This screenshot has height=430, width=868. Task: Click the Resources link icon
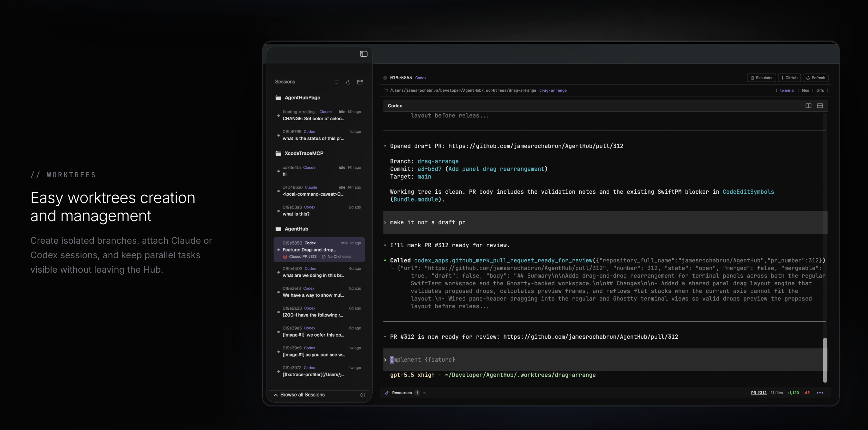click(387, 393)
